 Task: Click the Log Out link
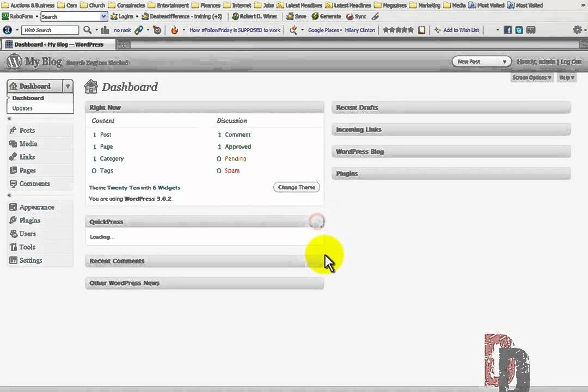[571, 62]
